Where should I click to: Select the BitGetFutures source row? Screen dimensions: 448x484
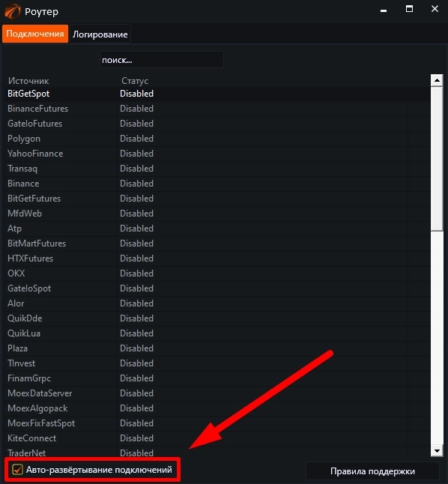(217, 199)
